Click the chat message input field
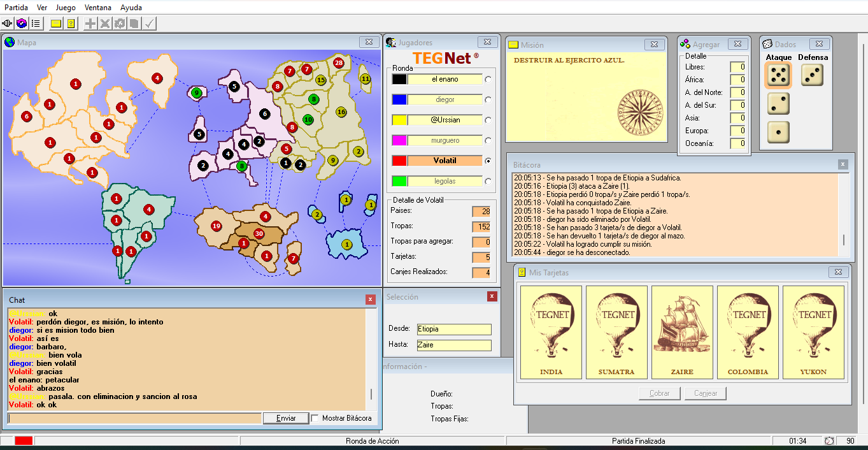Screen dimensions: 868x450 134,418
